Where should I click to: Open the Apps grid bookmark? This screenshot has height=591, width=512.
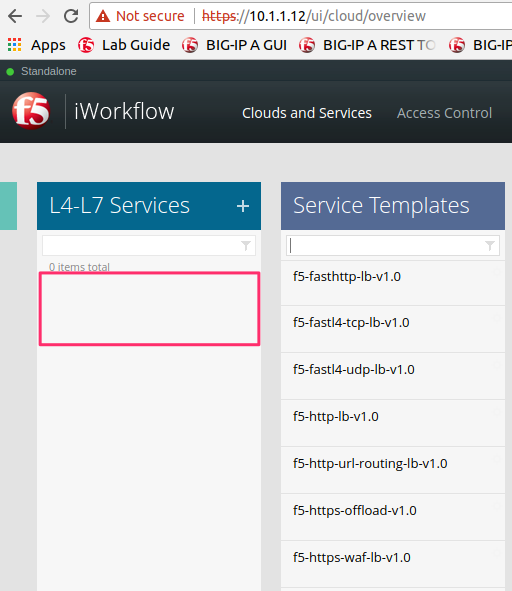(x=37, y=45)
